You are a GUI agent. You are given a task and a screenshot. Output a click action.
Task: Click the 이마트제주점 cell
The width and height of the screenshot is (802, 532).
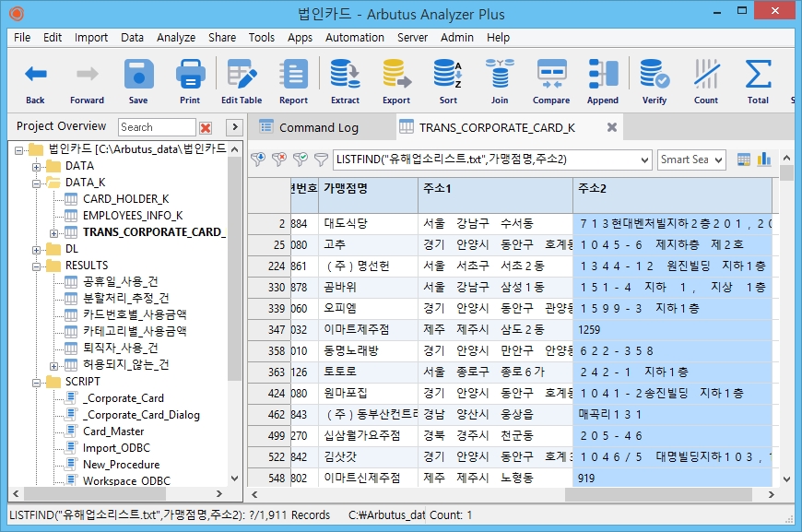pyautogui.click(x=368, y=329)
